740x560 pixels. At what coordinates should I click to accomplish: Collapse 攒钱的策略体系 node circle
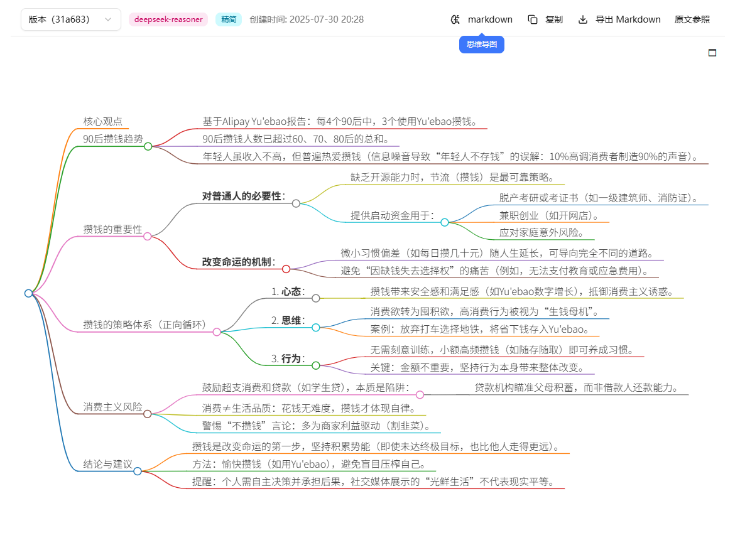click(217, 332)
